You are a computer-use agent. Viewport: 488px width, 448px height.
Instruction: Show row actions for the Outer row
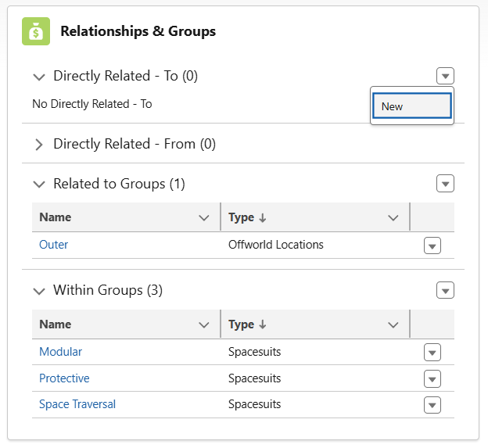pos(432,246)
